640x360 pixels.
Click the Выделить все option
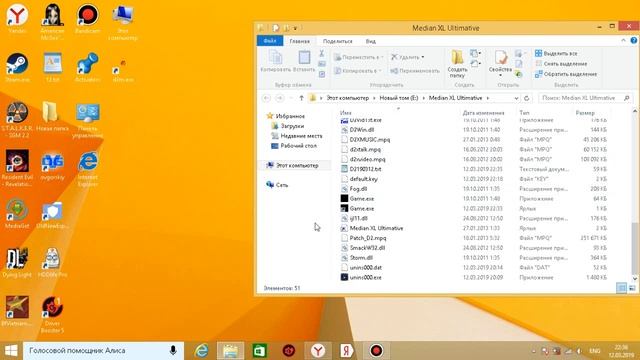556,53
